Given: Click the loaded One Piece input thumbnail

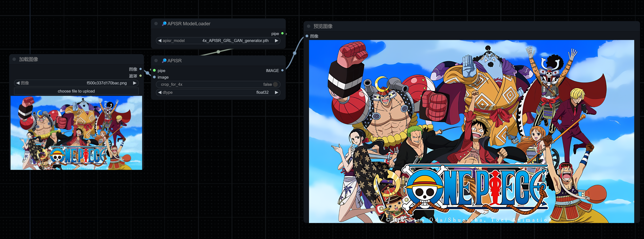Looking at the screenshot, I should [x=76, y=133].
